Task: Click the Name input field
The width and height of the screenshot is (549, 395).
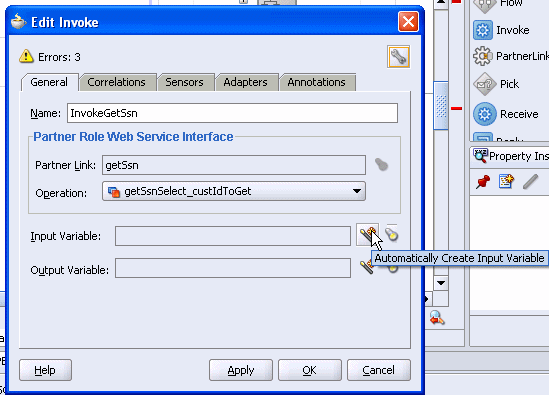Action: (x=232, y=113)
